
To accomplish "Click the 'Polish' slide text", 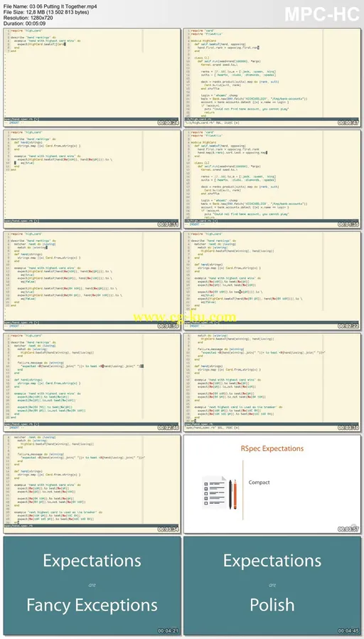I will pyautogui.click(x=272, y=605).
